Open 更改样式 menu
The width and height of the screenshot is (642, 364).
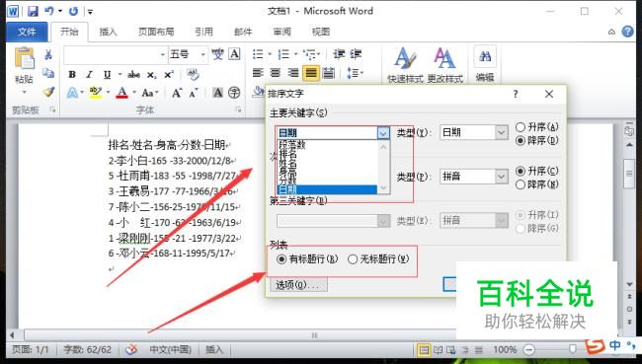444,65
